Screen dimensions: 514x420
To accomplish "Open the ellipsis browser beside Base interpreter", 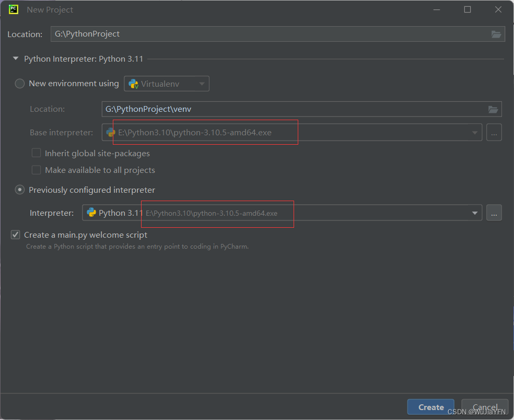I will (x=494, y=132).
